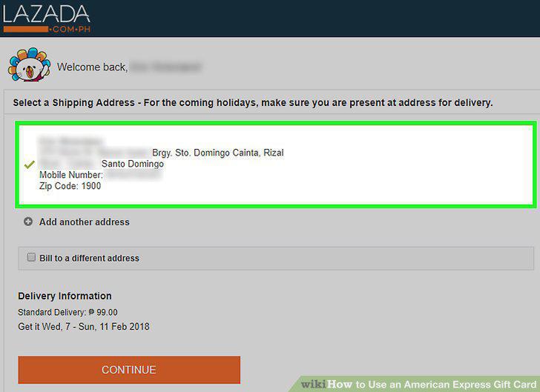Image resolution: width=540 pixels, height=392 pixels.
Task: Click the plus icon beside Add another address
Action: pyautogui.click(x=28, y=222)
